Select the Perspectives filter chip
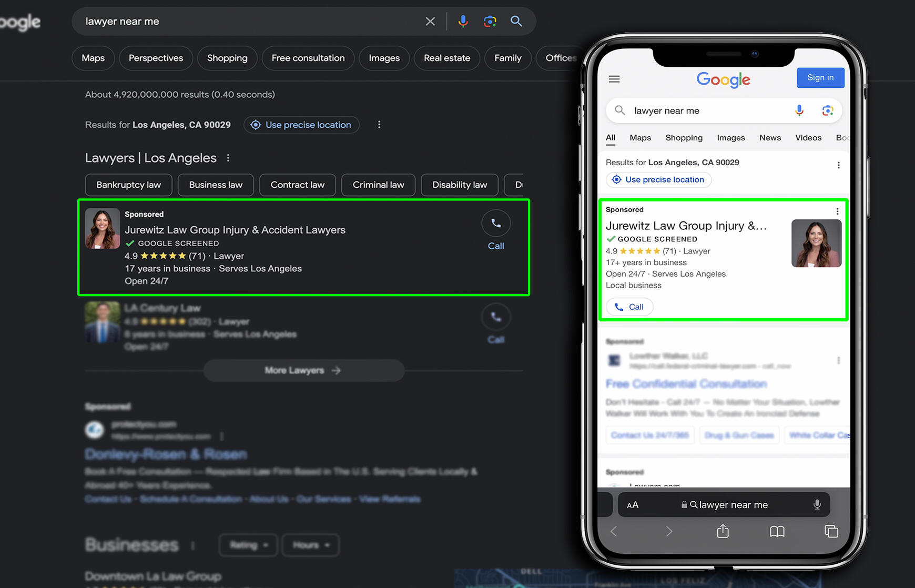This screenshot has height=588, width=915. coord(156,58)
